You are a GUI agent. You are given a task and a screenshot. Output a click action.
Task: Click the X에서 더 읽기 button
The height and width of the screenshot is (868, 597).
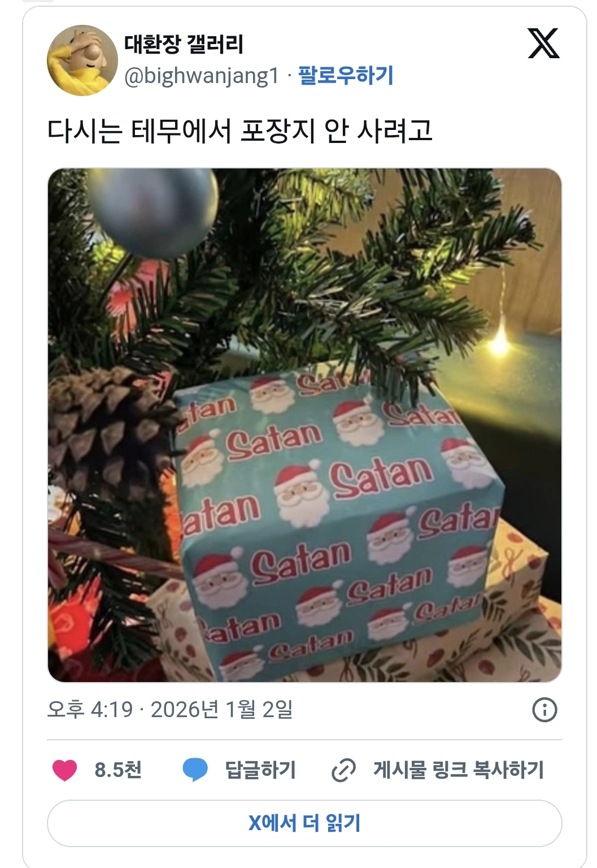304,823
